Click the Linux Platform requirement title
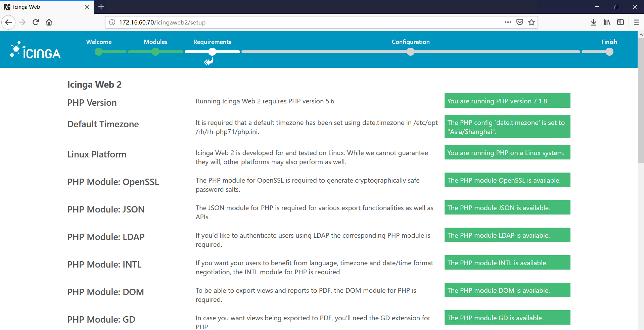644x330 pixels. pos(97,154)
